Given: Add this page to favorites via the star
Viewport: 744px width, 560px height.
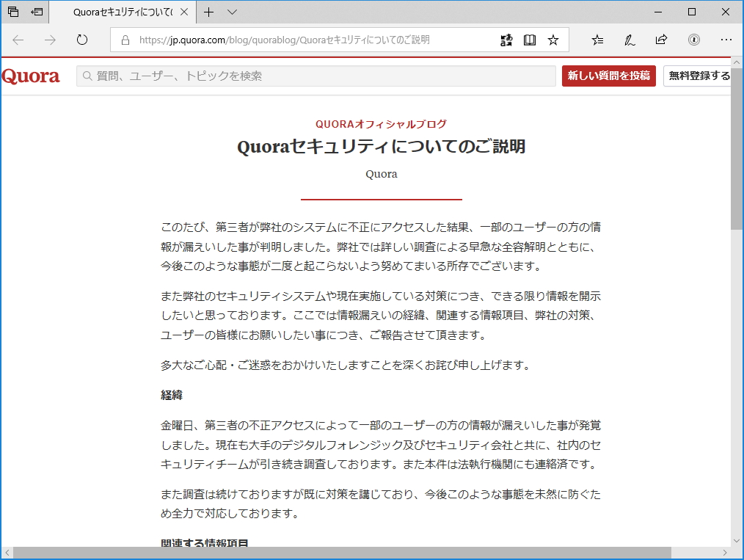Looking at the screenshot, I should (x=553, y=40).
